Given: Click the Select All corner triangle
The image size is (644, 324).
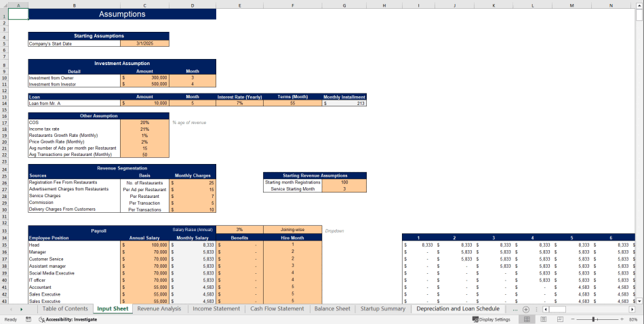Looking at the screenshot, I should pyautogui.click(x=3, y=5).
